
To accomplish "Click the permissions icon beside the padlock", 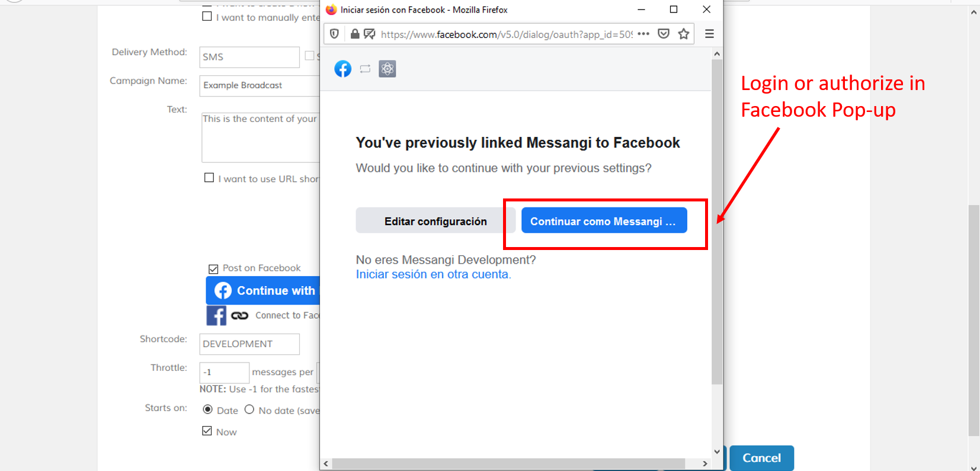I will [369, 34].
